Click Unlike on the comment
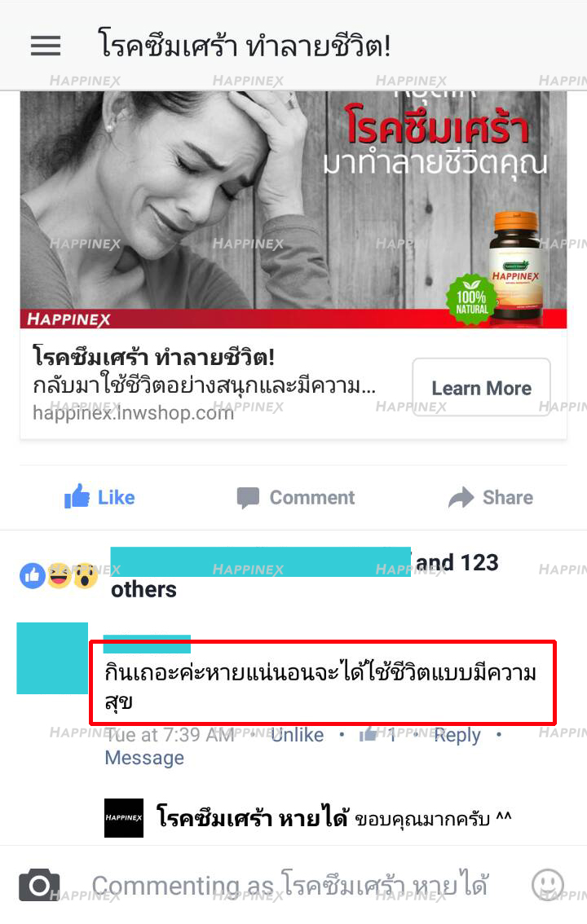The height and width of the screenshot is (924, 587). (x=298, y=735)
